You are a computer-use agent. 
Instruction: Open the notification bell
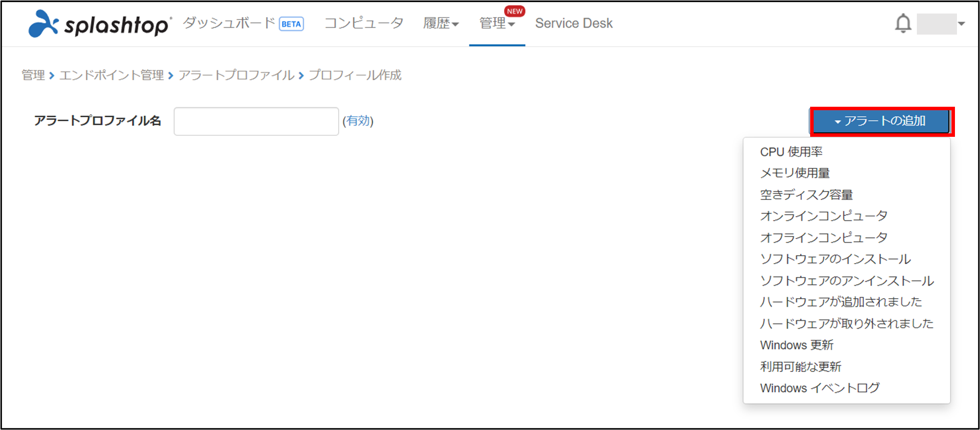tap(903, 24)
